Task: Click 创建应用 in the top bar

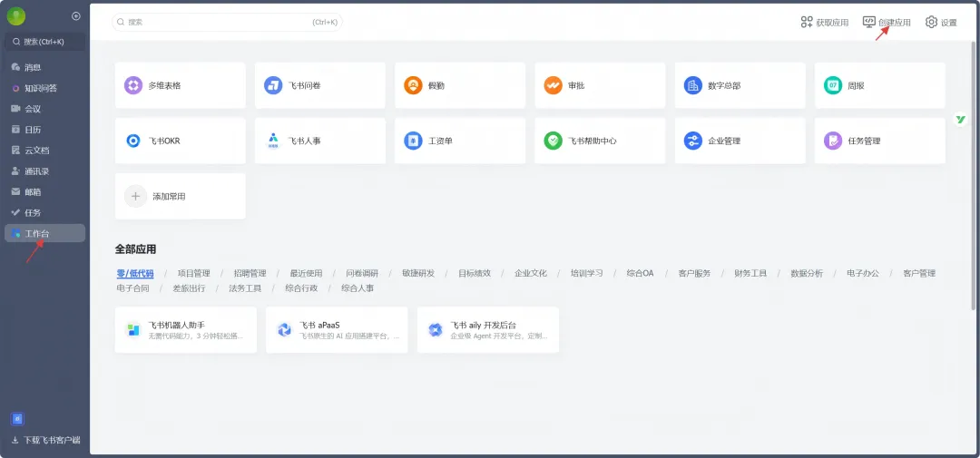Action: (887, 23)
